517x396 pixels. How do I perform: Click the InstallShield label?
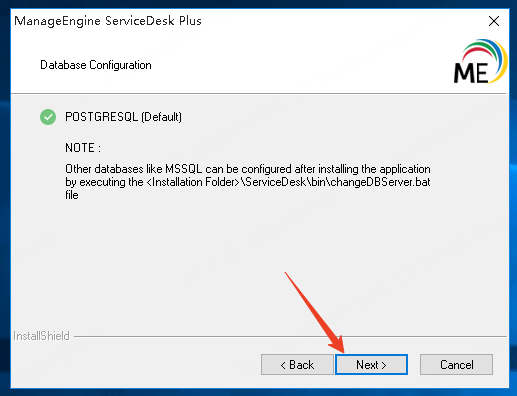[41, 336]
